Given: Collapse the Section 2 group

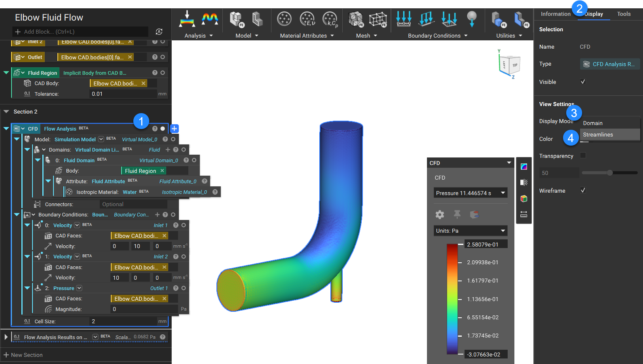Looking at the screenshot, I should pyautogui.click(x=6, y=112).
